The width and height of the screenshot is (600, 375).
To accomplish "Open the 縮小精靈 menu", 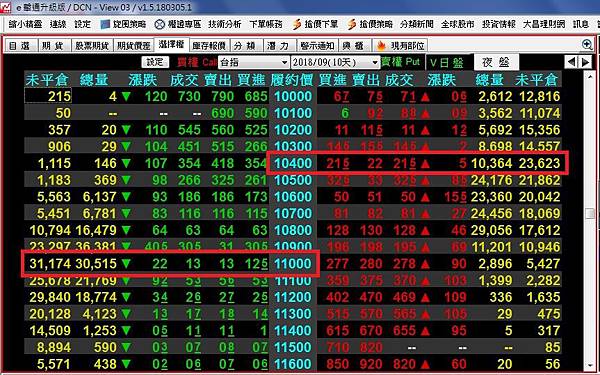I will pos(25,24).
